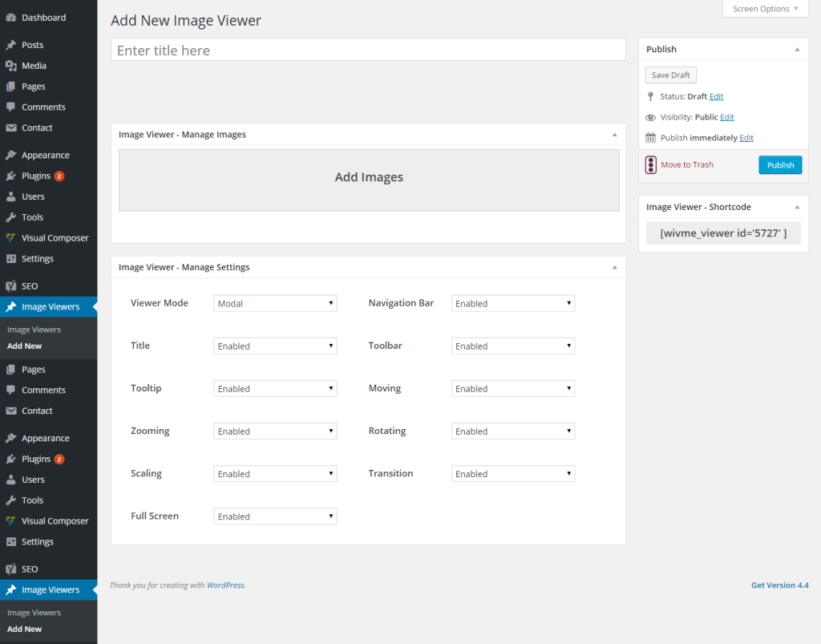Click the Enter title here field
The height and width of the screenshot is (644, 821).
(368, 49)
